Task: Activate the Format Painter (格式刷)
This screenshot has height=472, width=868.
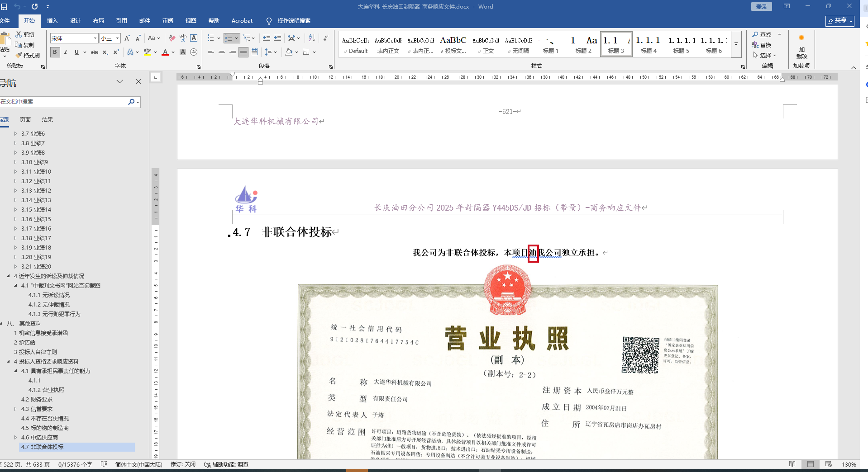Action: 28,55
